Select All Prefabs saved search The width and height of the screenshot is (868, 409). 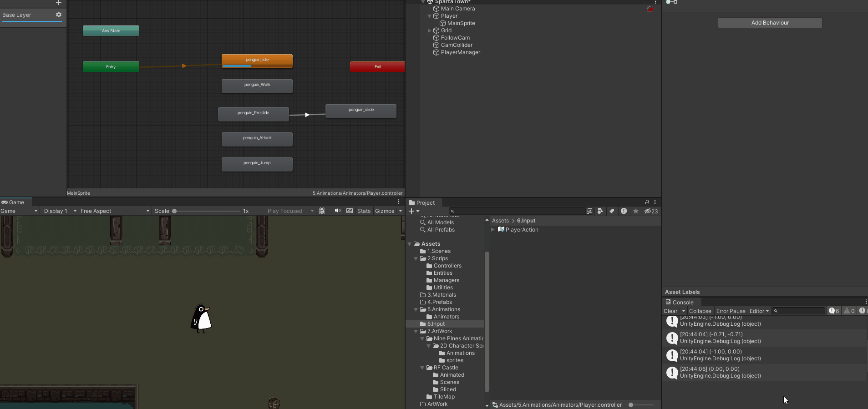tap(441, 230)
